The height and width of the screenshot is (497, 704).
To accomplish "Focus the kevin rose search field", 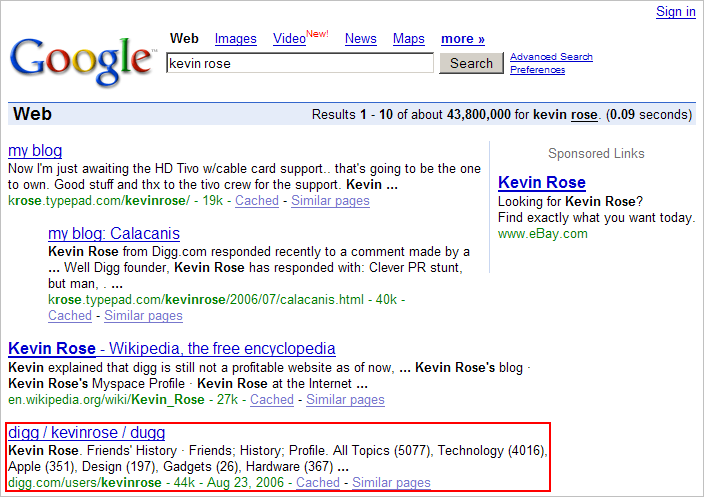I will click(x=300, y=63).
